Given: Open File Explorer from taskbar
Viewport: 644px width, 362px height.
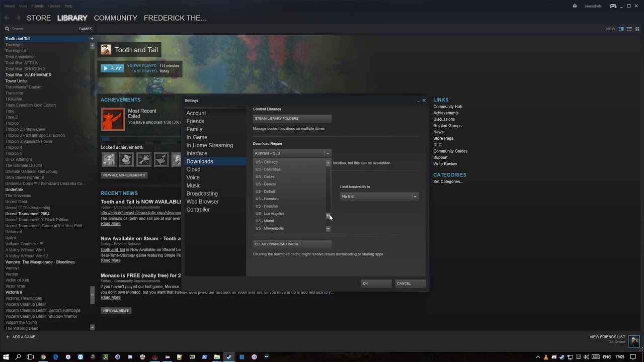Looking at the screenshot, I should pos(217,357).
